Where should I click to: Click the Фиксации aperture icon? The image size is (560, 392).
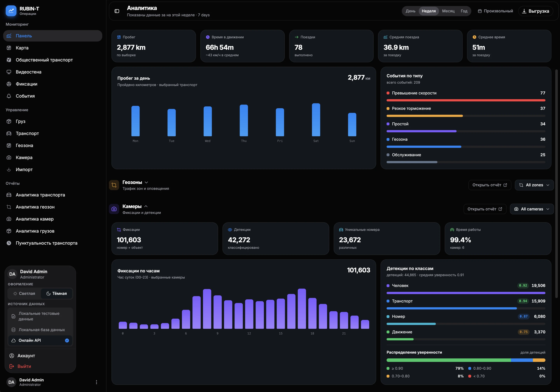coord(9,84)
